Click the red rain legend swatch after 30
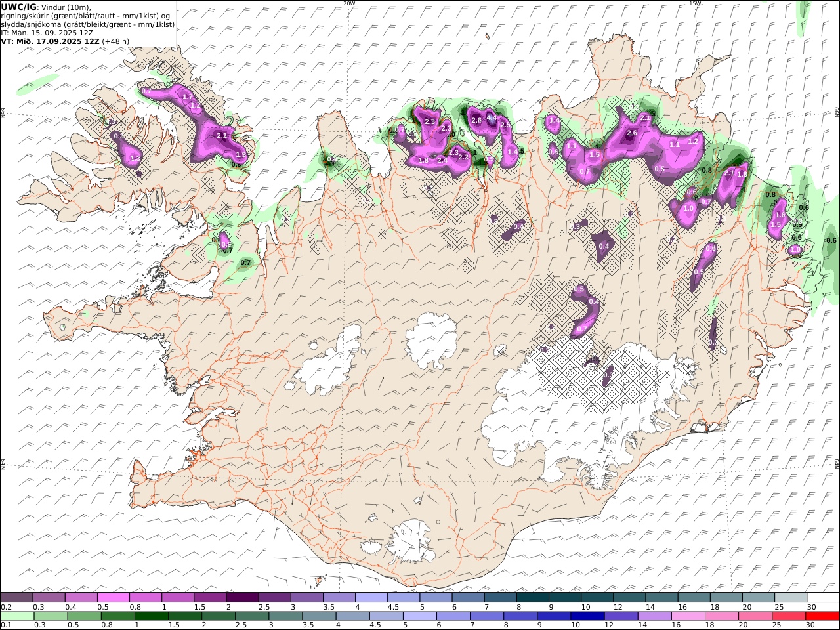 point(822,616)
